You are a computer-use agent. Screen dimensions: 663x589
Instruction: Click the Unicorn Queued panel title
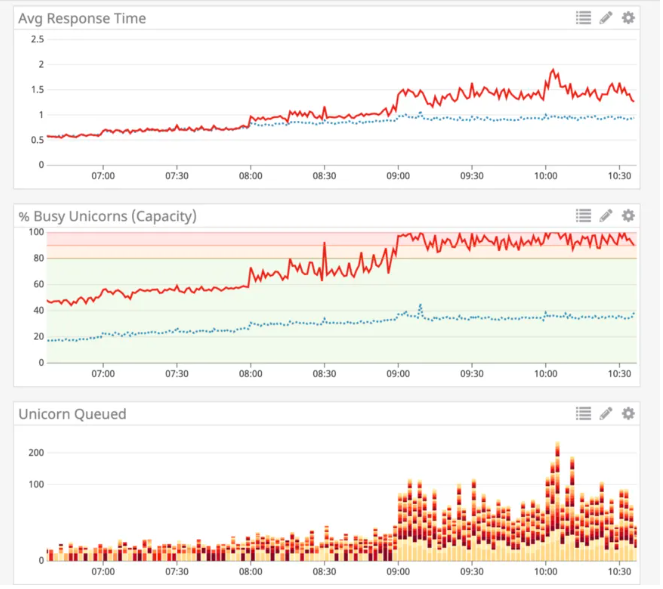click(72, 414)
